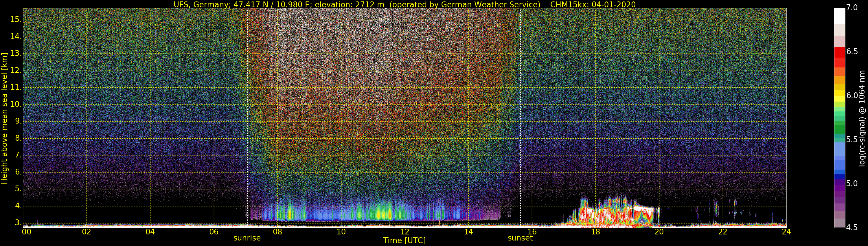The image size is (868, 246).
Task: Click the 'Time [UTC]' axis label
Action: [x=404, y=241]
